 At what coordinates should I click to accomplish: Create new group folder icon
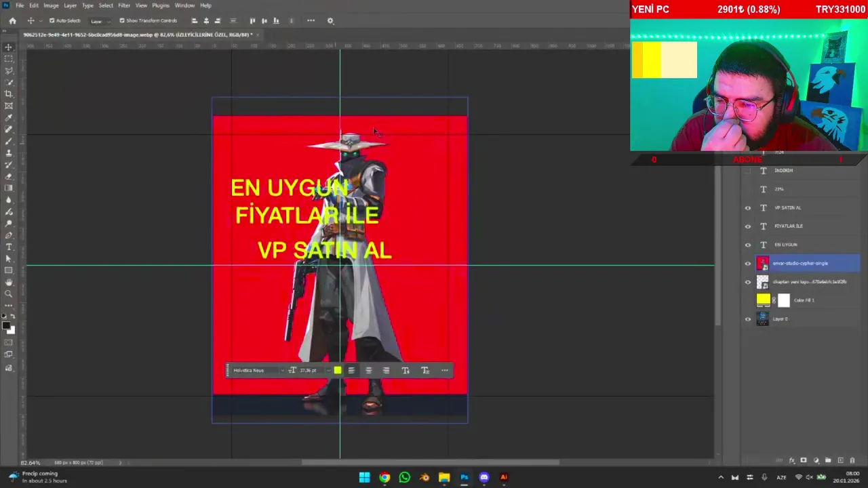[x=828, y=461]
